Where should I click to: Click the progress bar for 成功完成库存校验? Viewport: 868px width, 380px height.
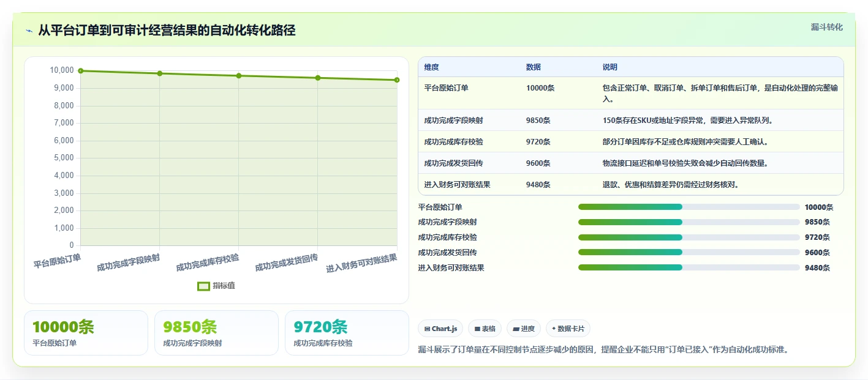click(689, 237)
